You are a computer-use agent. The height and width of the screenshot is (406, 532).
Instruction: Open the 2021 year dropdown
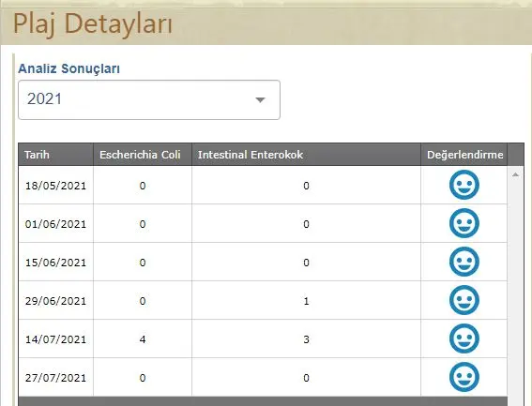pyautogui.click(x=149, y=99)
